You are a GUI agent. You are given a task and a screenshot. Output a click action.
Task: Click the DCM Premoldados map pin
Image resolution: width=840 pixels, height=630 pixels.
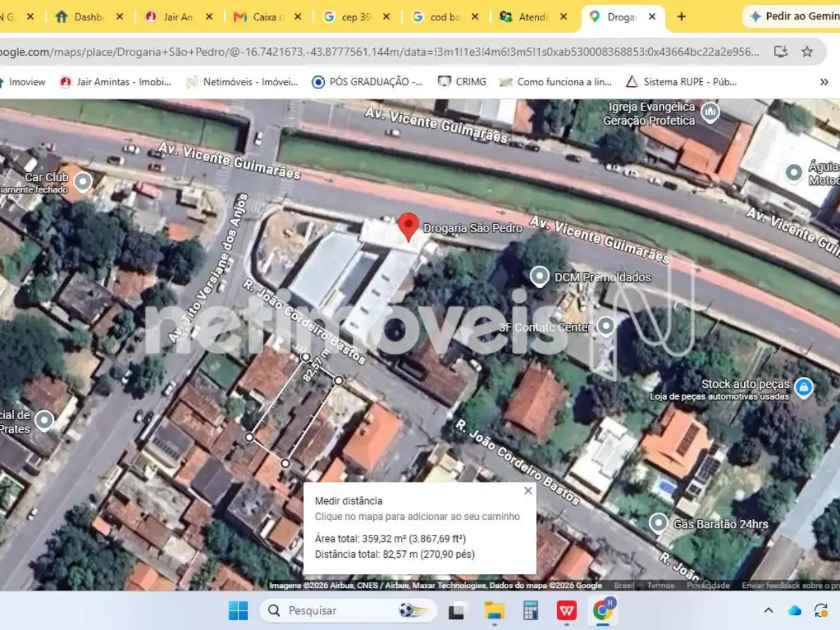(539, 276)
